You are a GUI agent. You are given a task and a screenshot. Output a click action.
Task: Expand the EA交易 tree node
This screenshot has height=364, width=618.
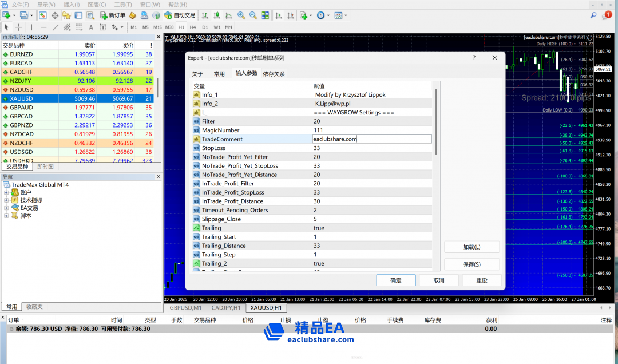tap(7, 208)
